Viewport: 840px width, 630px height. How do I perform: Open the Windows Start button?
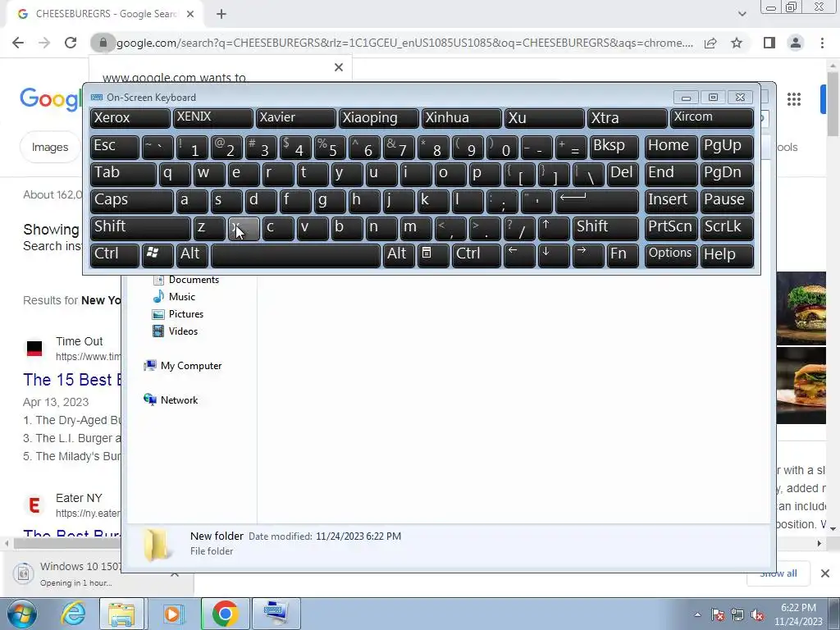pyautogui.click(x=21, y=614)
